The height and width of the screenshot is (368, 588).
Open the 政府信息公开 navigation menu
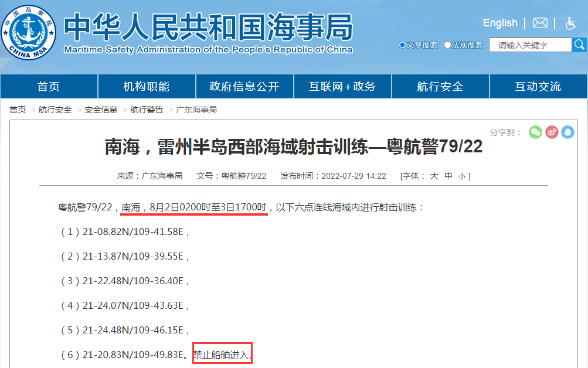(244, 87)
